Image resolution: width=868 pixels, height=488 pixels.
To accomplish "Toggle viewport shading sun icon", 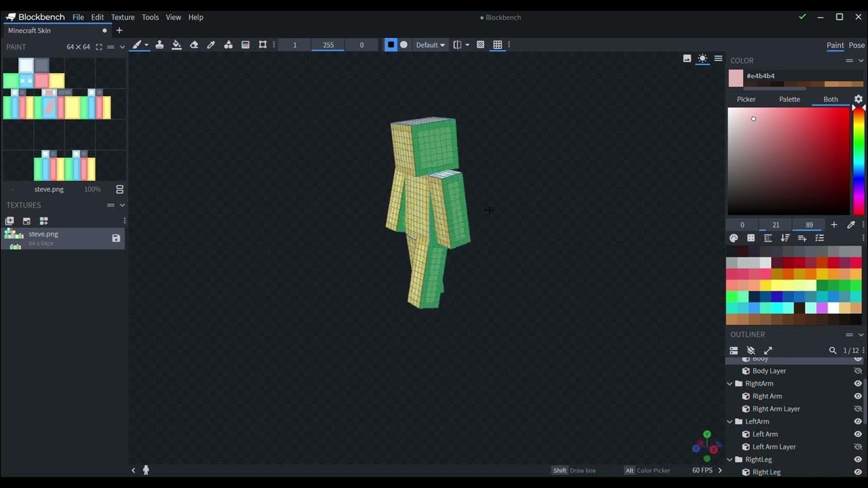I will click(703, 58).
